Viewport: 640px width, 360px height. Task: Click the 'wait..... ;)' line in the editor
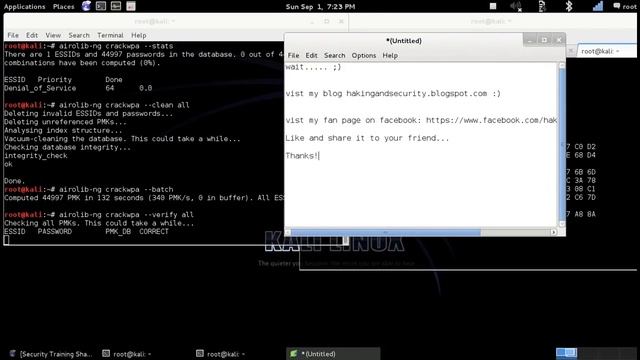coord(313,67)
